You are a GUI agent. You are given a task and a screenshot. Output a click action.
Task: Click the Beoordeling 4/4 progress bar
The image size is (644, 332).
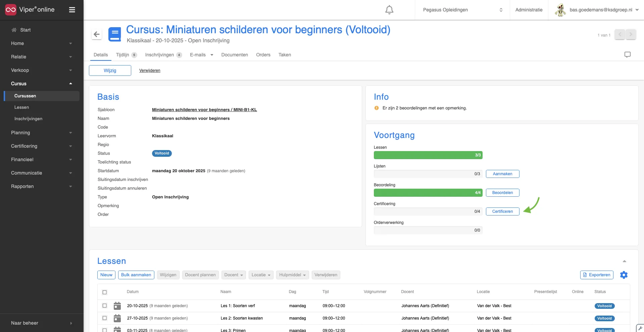coord(428,193)
